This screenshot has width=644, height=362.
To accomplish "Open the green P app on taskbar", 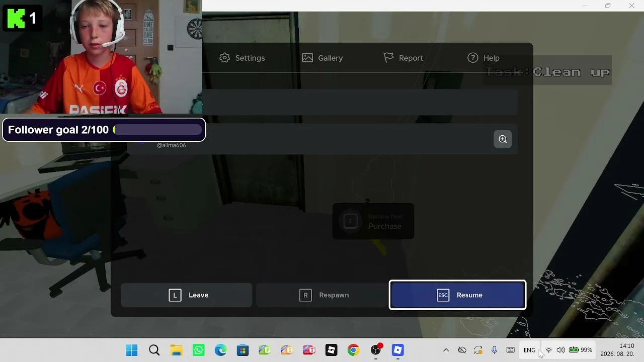I will pyautogui.click(x=265, y=350).
